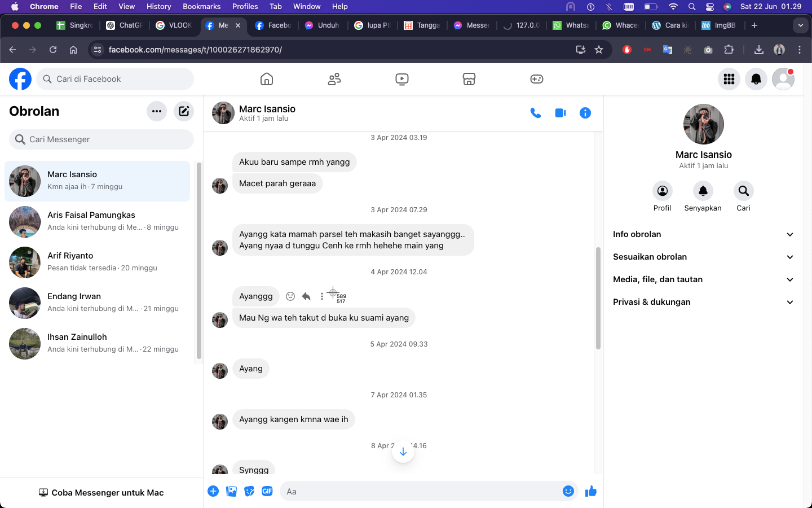Expand the Info obrolan section

pyautogui.click(x=703, y=234)
